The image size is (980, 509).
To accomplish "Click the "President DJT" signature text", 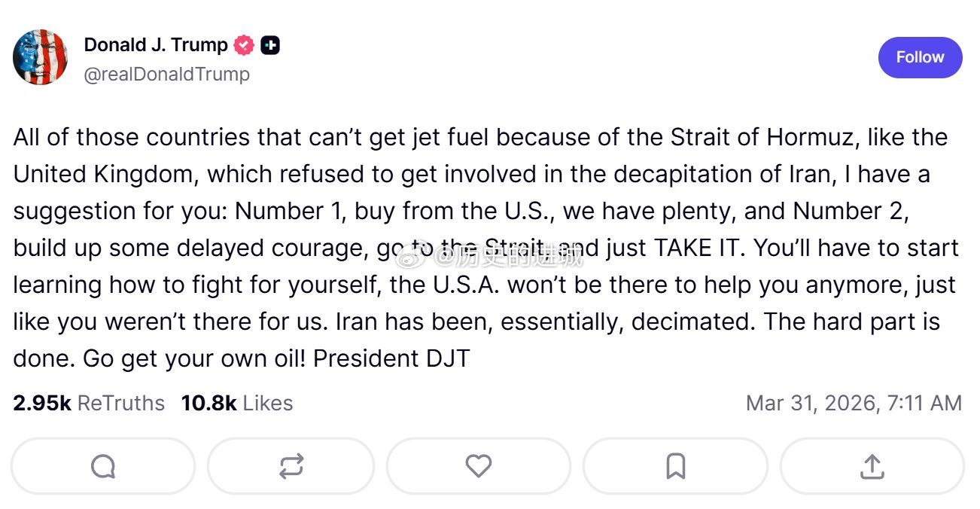I will click(x=391, y=358).
